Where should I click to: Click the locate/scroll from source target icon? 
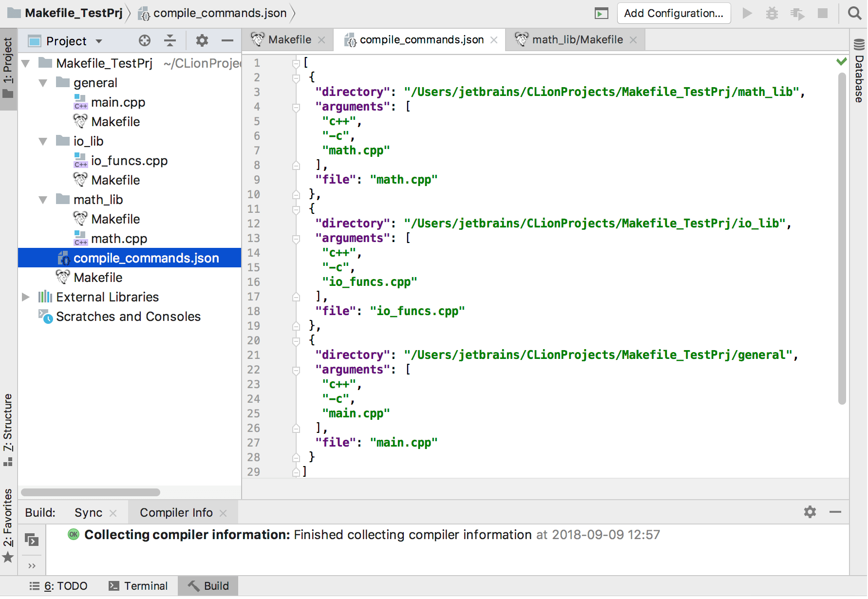tap(145, 40)
